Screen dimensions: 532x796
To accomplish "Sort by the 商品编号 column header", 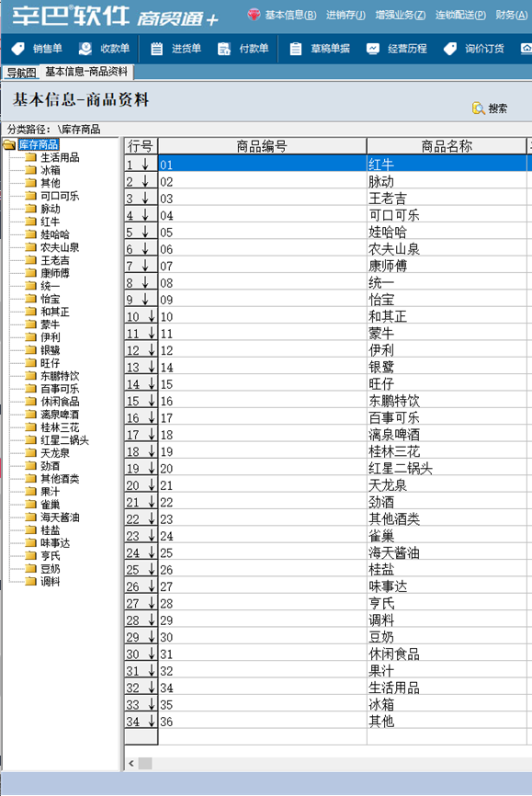I will click(262, 146).
